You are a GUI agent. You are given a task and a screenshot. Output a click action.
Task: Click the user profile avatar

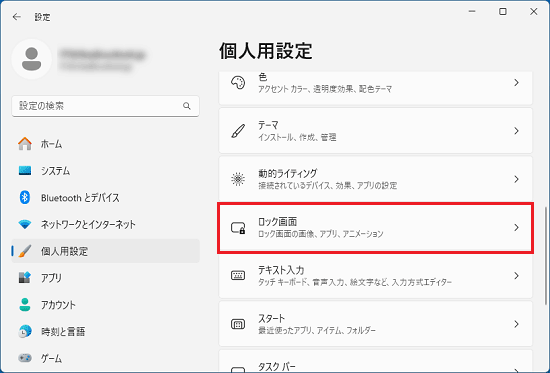pos(32,59)
